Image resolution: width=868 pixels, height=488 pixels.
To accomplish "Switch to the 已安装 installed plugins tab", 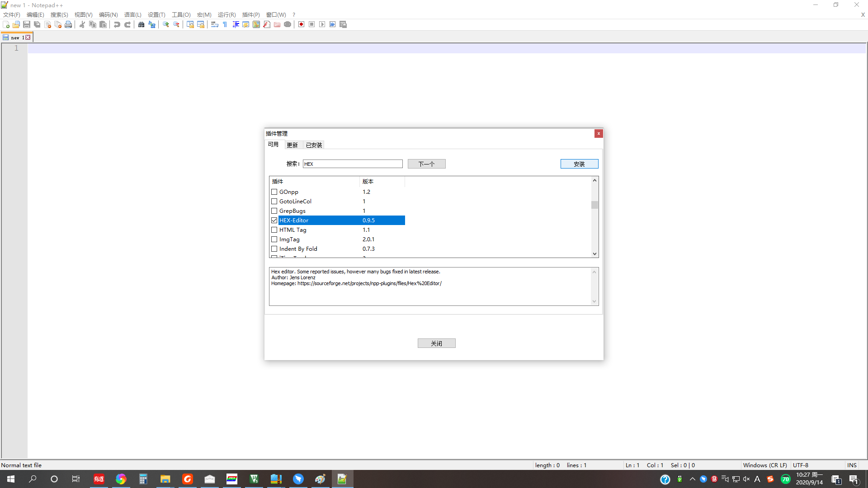I will 314,145.
